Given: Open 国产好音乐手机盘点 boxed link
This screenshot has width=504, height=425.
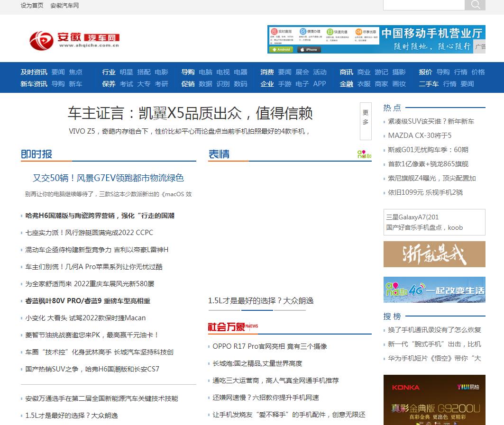Looking at the screenshot, I should click(x=424, y=227).
